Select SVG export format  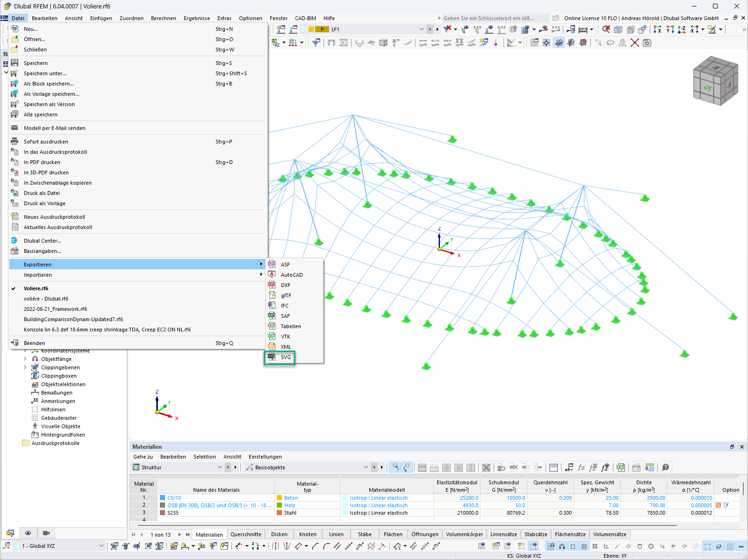(x=286, y=357)
